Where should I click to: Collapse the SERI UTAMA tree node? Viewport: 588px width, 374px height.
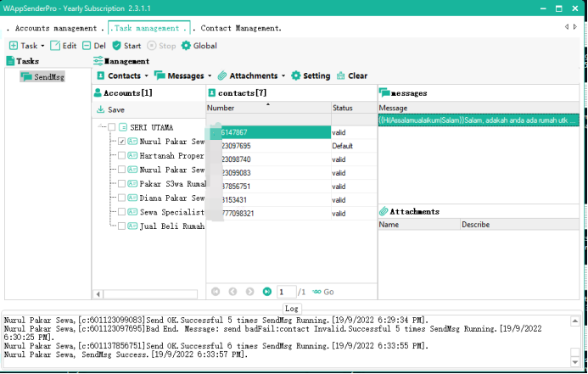(x=101, y=126)
